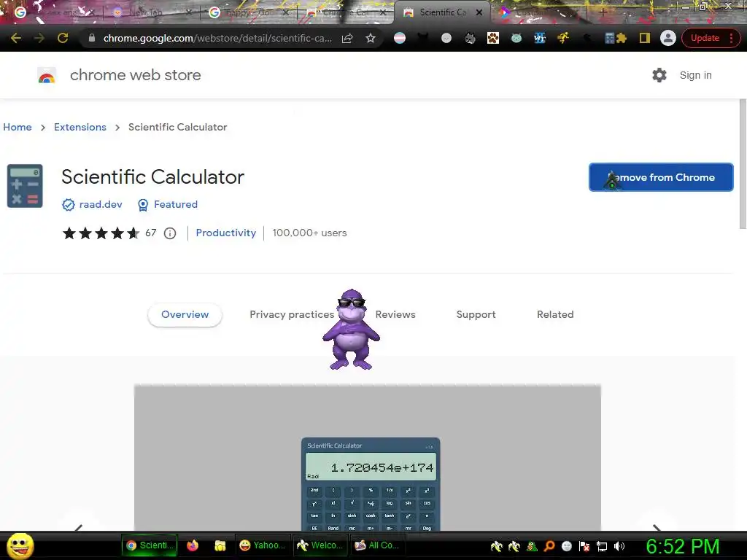Open the Chrome profile avatar

tap(668, 38)
